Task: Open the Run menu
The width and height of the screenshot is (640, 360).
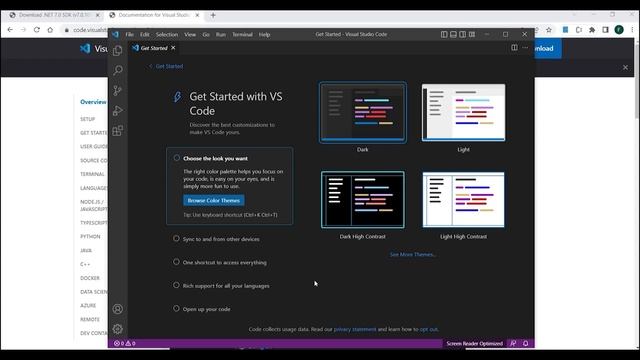Action: pyautogui.click(x=221, y=35)
